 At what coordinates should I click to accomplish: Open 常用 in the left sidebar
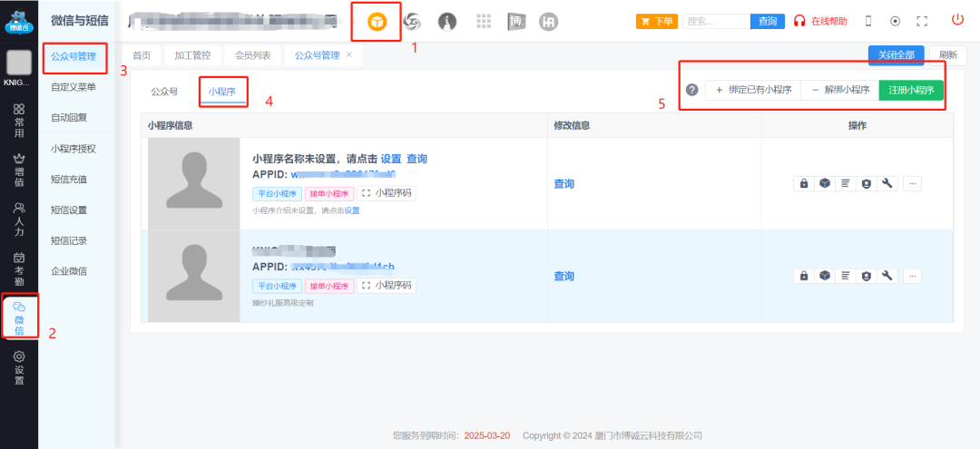tap(19, 120)
